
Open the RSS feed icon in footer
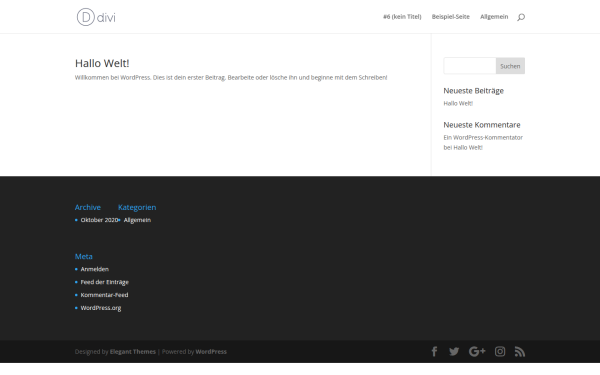pos(520,351)
